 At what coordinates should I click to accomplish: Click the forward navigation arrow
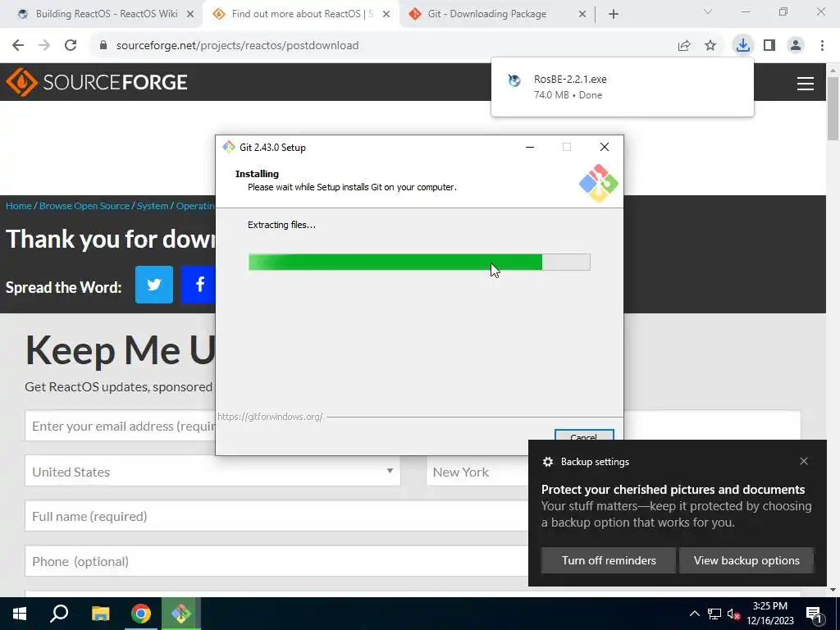point(44,46)
